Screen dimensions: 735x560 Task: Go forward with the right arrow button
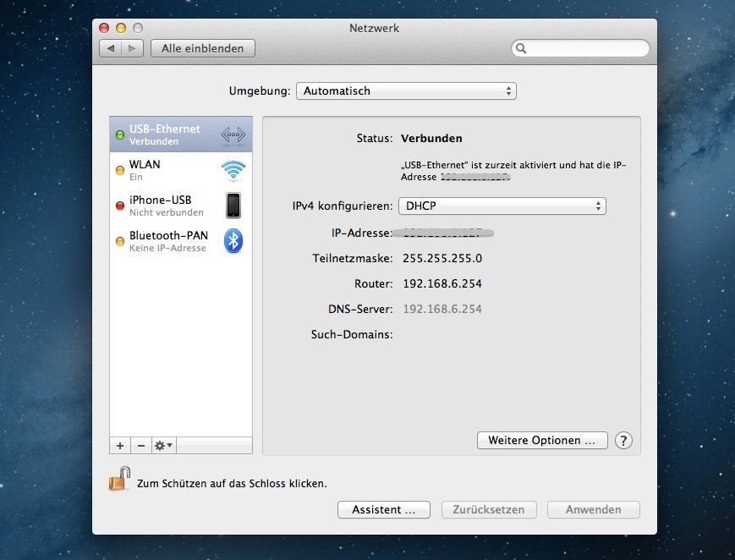132,48
